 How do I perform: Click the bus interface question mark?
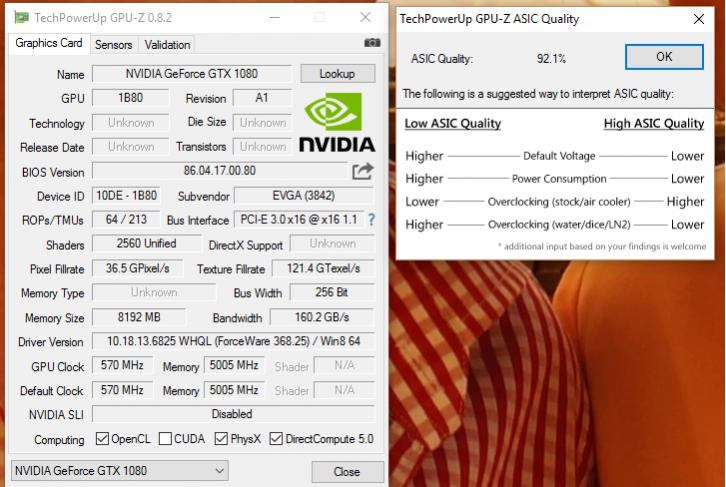371,220
